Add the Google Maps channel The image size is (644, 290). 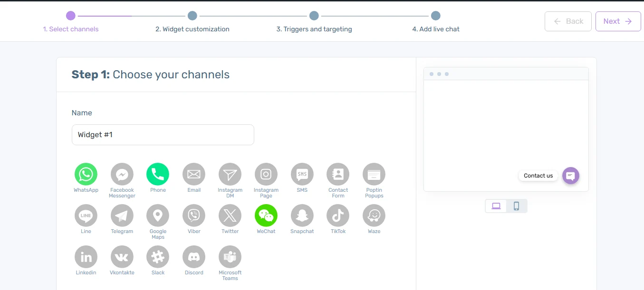coord(158,216)
